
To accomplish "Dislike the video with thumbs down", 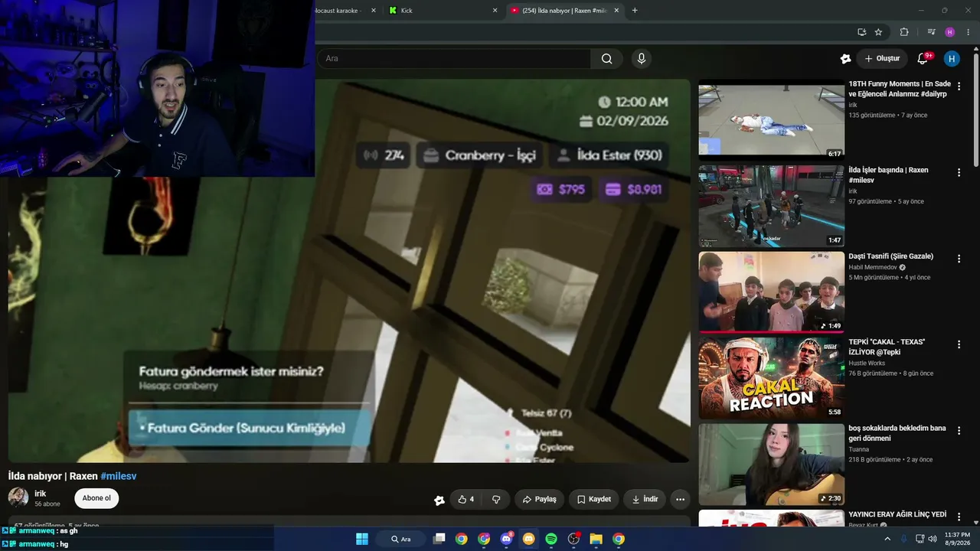I will pos(496,500).
